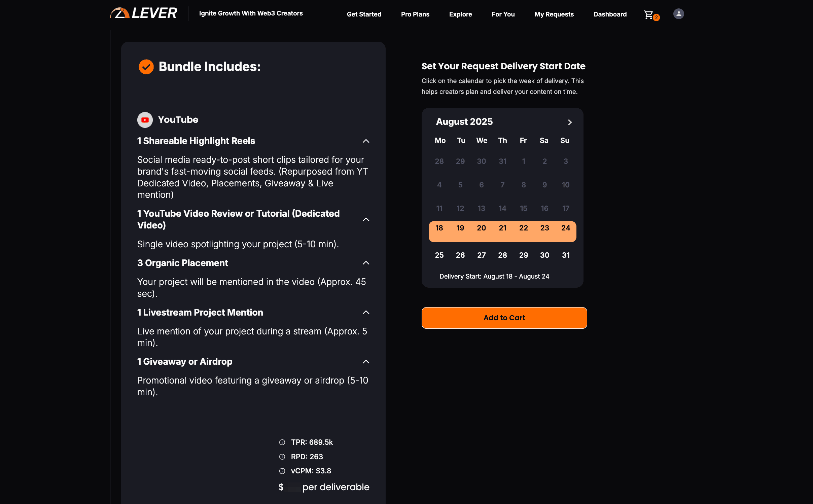Click the orange Bundle Includes checkmark
813x504 pixels.
click(146, 67)
